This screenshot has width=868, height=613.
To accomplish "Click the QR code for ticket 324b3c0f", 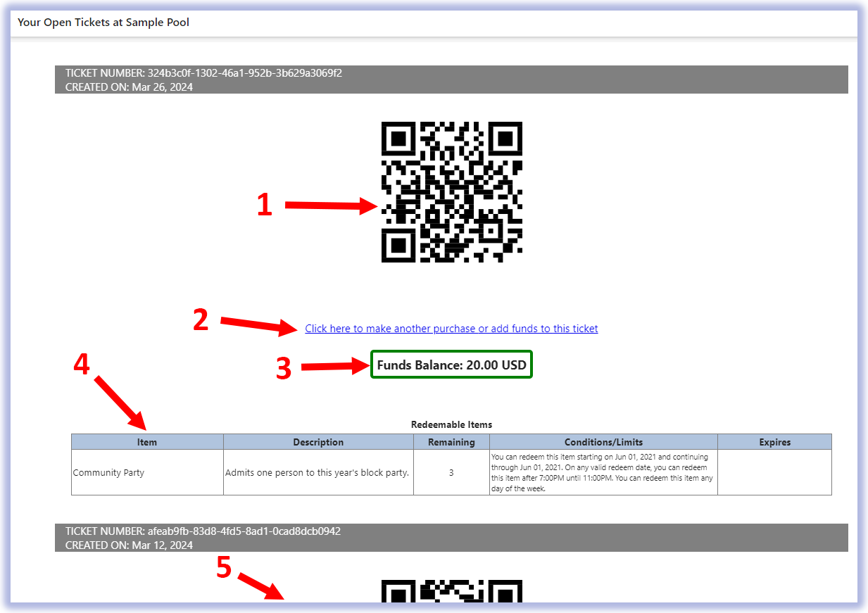I will 452,192.
